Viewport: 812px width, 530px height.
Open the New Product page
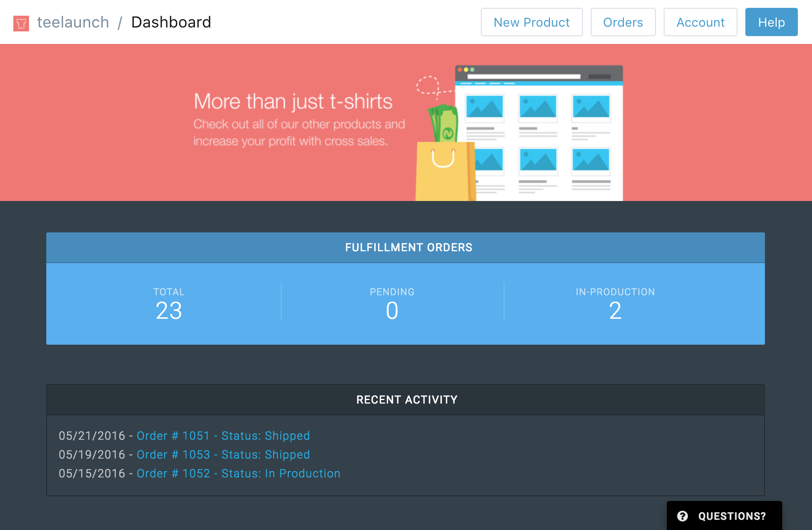tap(532, 22)
